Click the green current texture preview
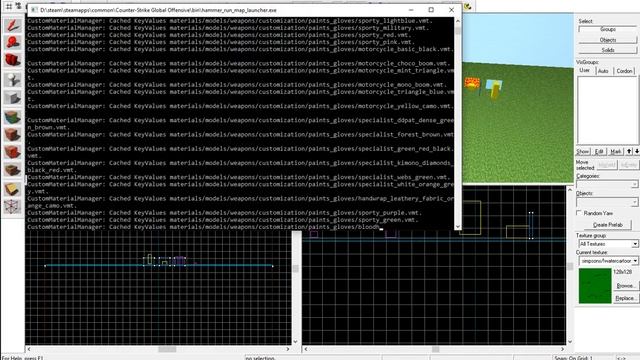 pyautogui.click(x=595, y=286)
